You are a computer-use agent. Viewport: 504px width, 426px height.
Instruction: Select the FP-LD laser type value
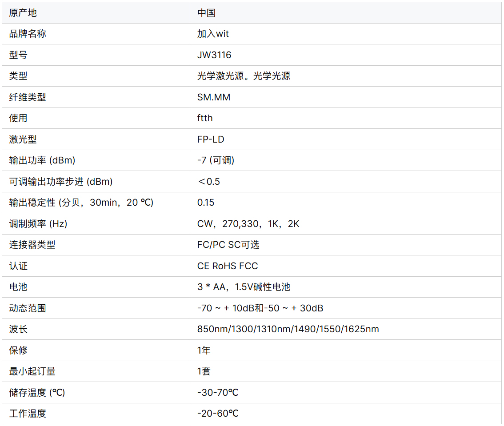coord(211,139)
